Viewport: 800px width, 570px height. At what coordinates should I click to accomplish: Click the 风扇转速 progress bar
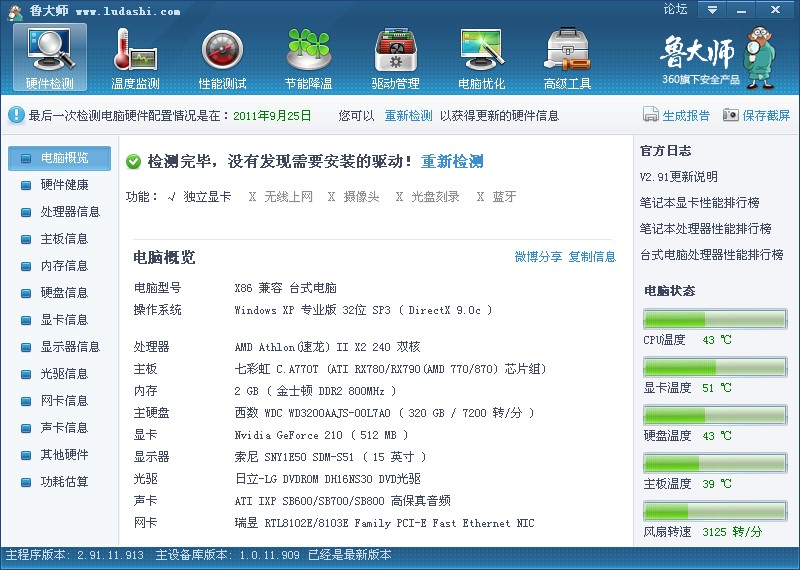[x=715, y=511]
